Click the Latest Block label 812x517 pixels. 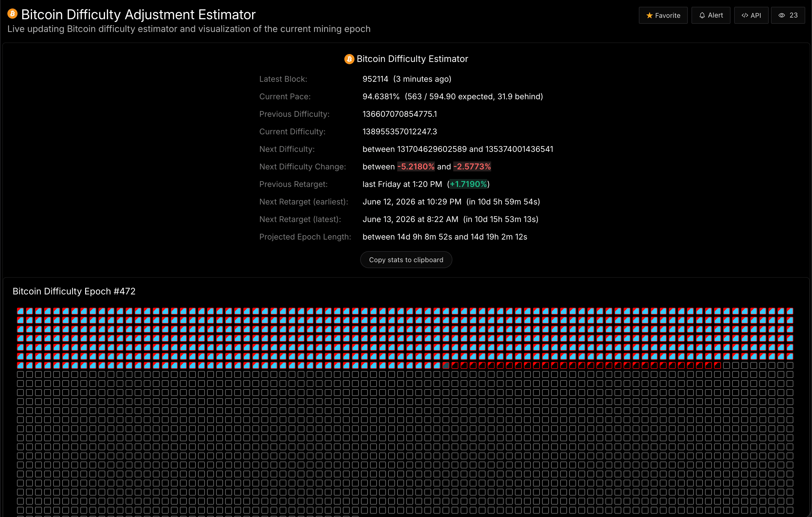click(x=283, y=79)
